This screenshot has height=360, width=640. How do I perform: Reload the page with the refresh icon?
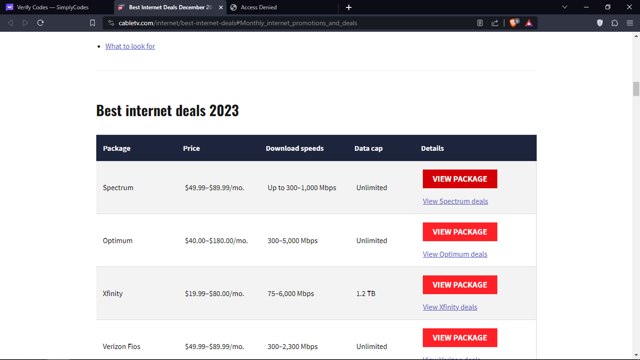(x=40, y=23)
